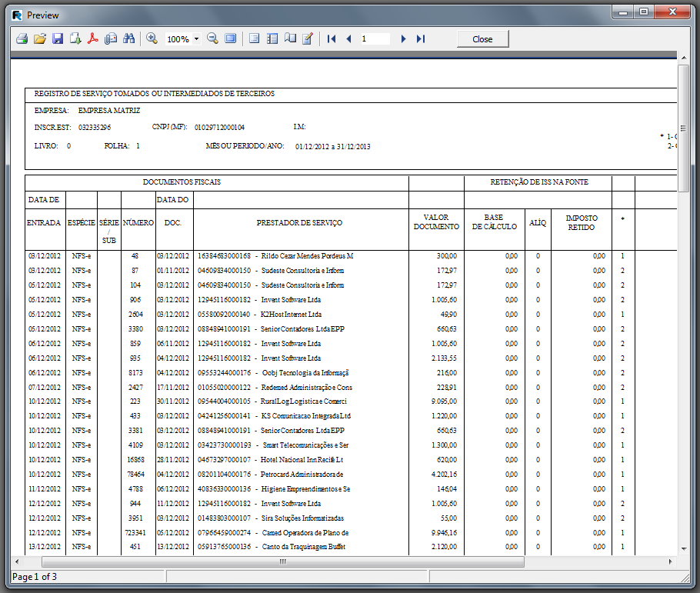This screenshot has height=593, width=700.
Task: Click the 'Page 1 of 3' status text
Action: coord(35,577)
